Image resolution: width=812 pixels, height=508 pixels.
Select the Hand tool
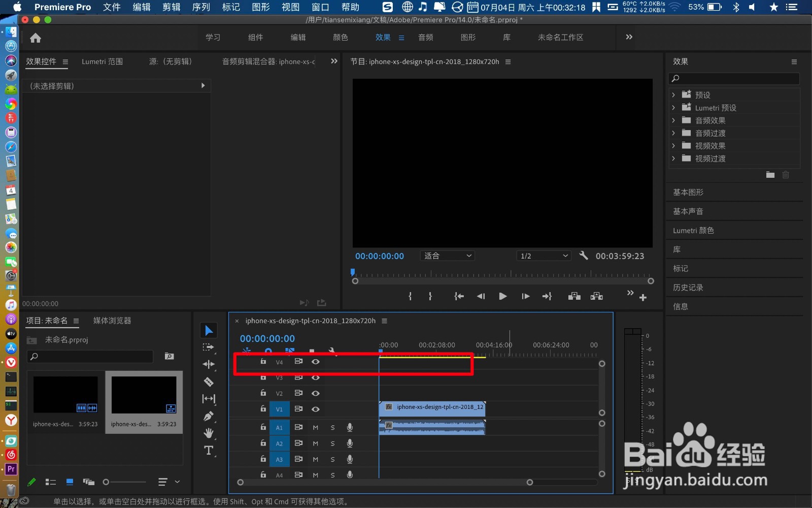[x=209, y=433]
